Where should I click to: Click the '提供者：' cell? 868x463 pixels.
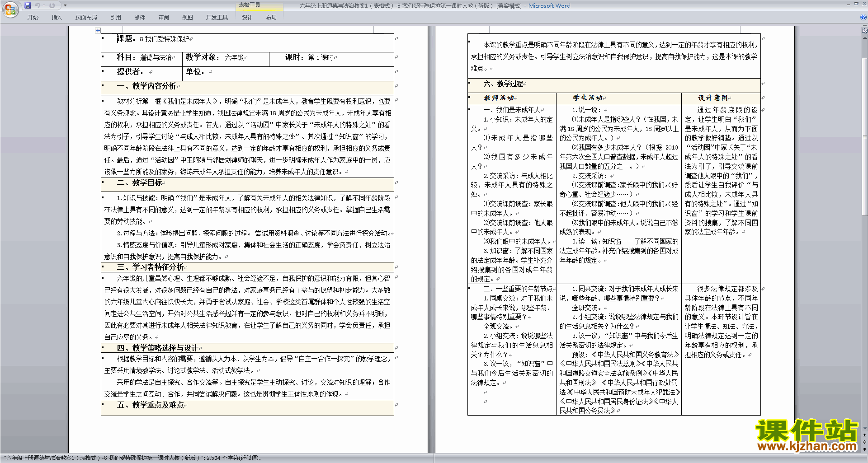coord(142,74)
